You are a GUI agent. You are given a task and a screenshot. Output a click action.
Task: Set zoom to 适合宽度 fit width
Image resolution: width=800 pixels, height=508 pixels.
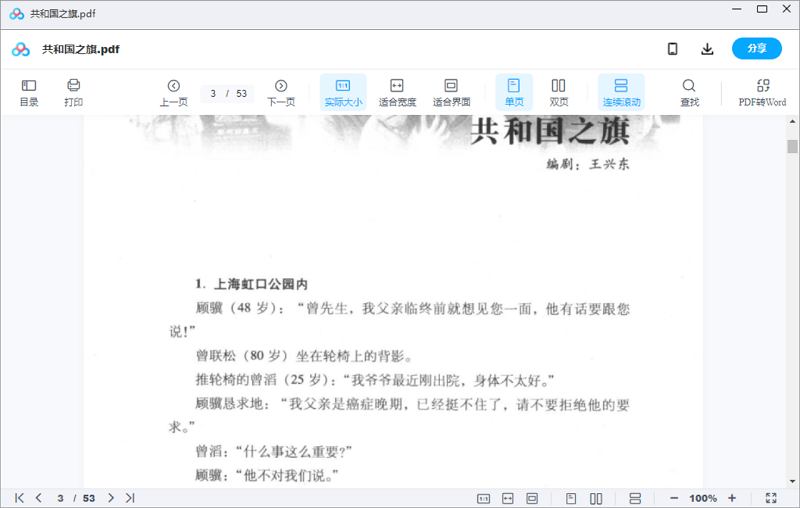click(x=397, y=92)
